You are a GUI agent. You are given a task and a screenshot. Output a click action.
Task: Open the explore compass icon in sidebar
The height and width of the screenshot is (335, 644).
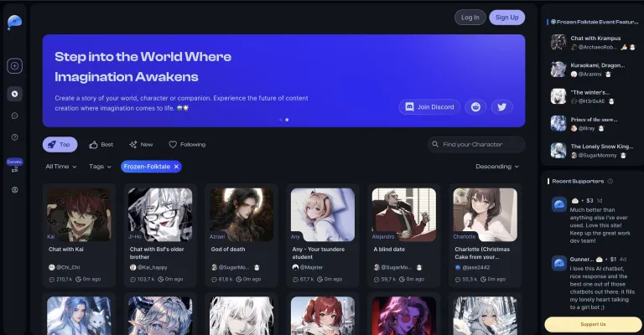[14, 94]
